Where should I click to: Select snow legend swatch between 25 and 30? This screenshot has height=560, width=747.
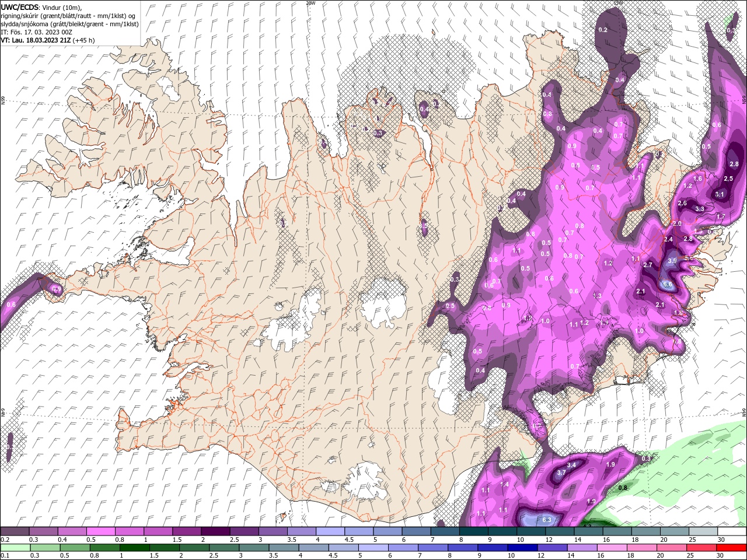click(x=703, y=531)
